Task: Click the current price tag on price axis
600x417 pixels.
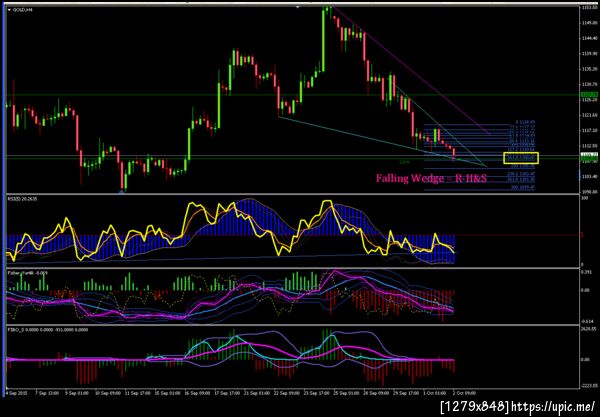Action: [589, 155]
